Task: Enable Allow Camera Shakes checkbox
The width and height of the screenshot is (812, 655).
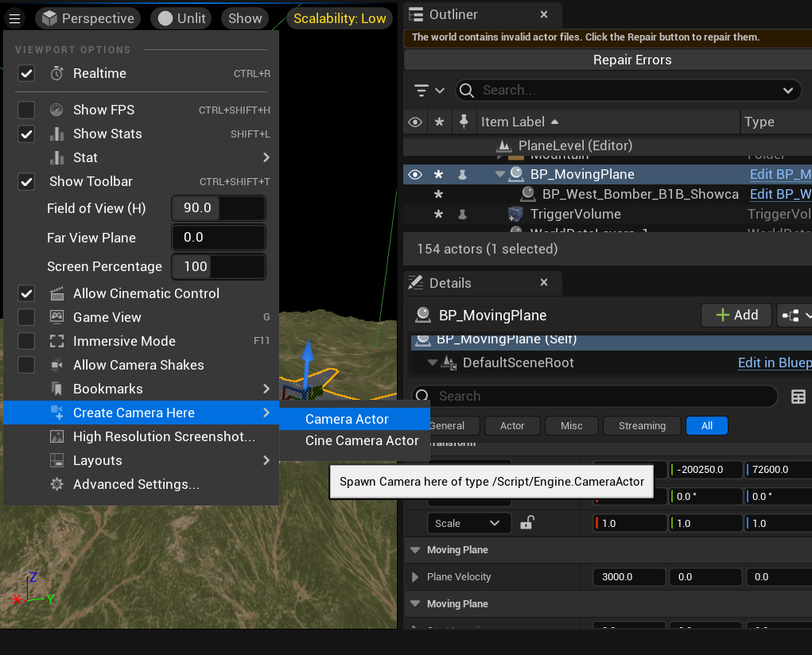Action: tap(26, 365)
